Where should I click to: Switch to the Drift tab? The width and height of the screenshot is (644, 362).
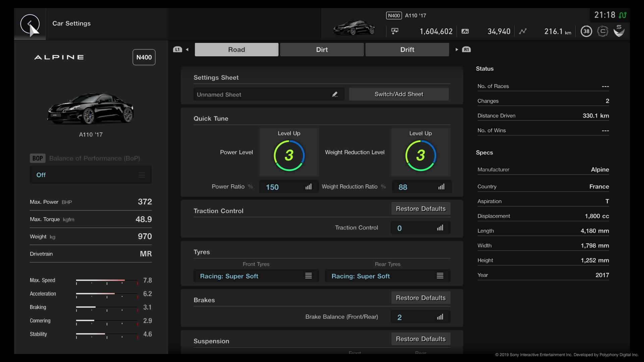(407, 49)
